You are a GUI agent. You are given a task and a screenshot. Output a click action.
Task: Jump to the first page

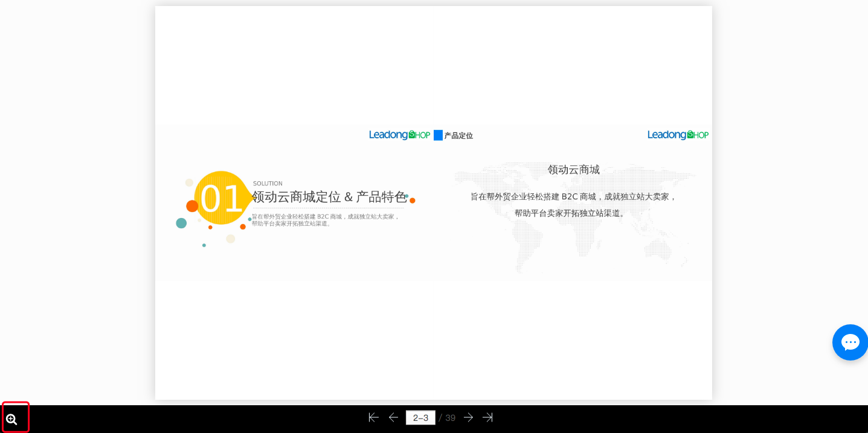(373, 417)
